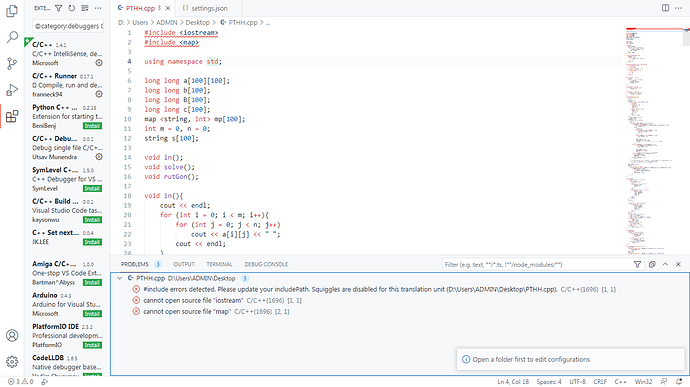Image resolution: width=690 pixels, height=387 pixels.
Task: Install the Python C++ Debugger extension
Action: 92,125
